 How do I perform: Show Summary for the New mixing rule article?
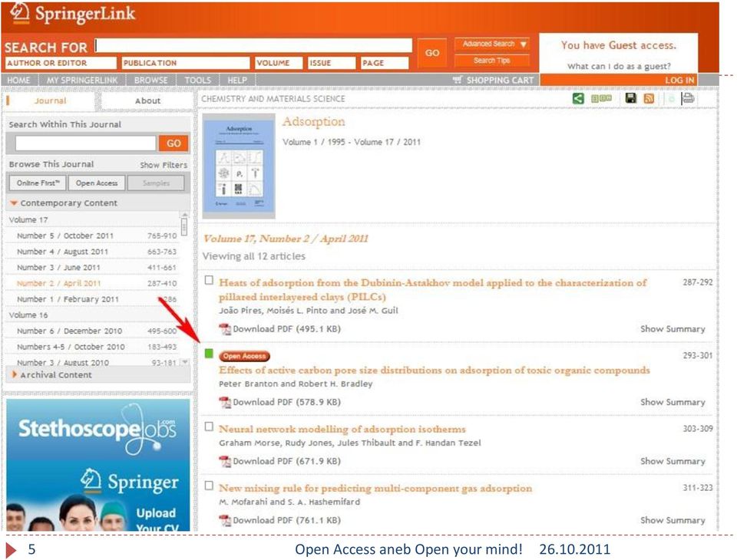tap(673, 520)
